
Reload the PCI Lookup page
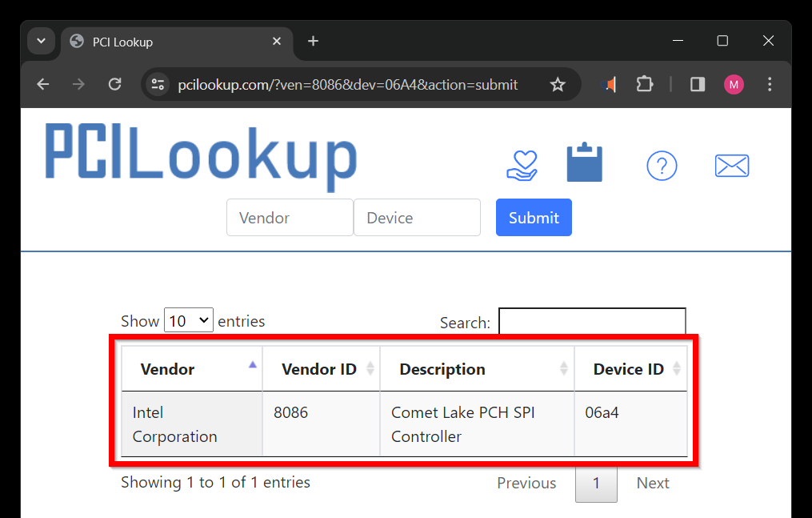[x=114, y=85]
